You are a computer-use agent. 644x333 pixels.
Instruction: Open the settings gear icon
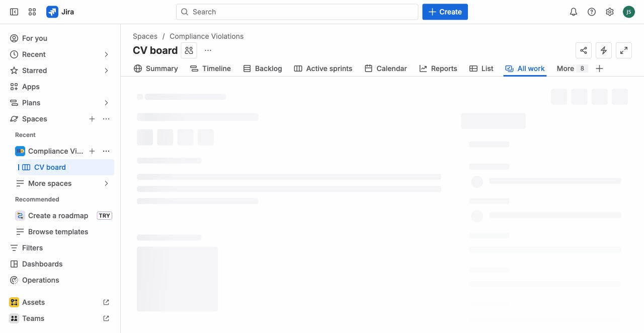(x=610, y=12)
